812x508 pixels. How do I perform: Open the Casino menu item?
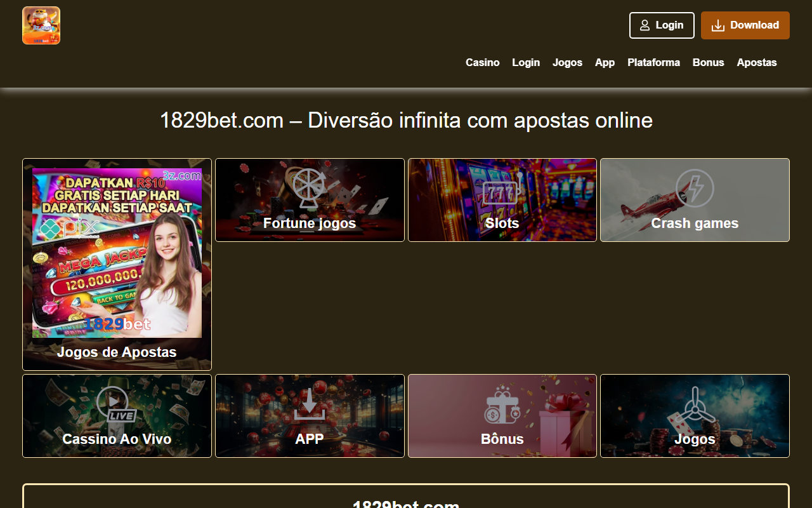[483, 62]
